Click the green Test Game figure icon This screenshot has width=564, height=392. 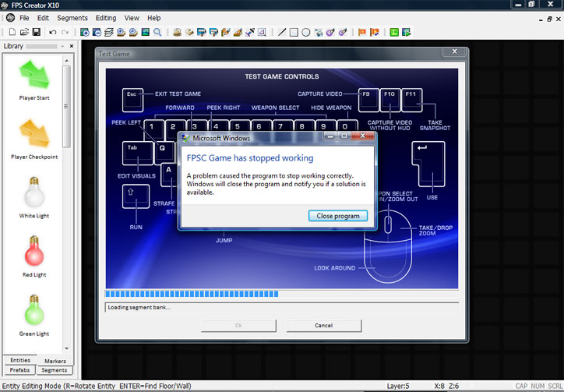point(394,33)
